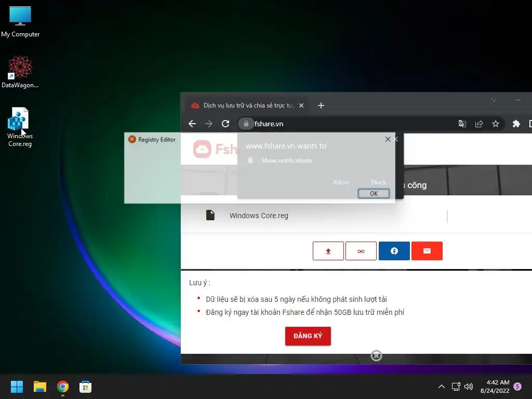The image size is (532, 399).
Task: Block fshare.vn notifications
Action: (378, 182)
